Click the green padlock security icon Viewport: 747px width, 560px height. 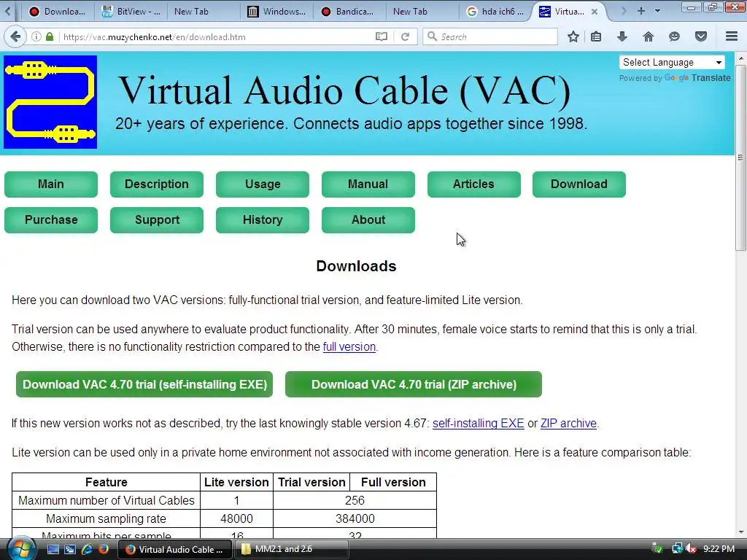point(50,36)
